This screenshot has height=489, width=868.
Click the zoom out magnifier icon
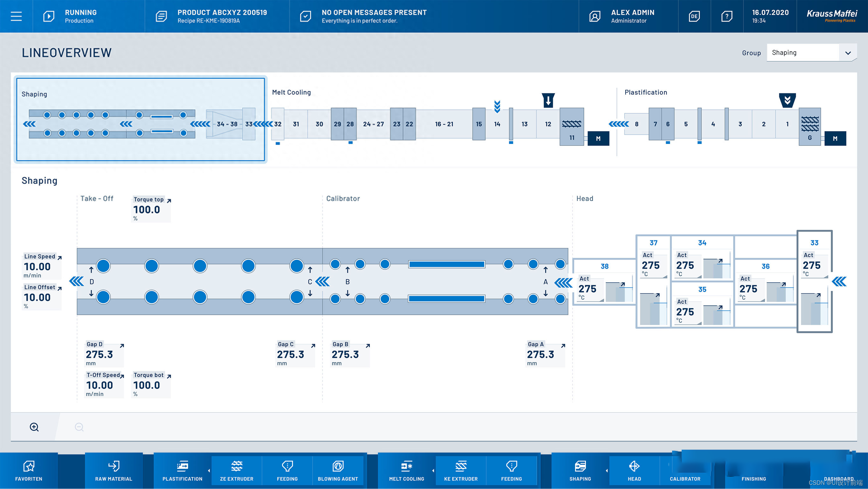pos(79,427)
